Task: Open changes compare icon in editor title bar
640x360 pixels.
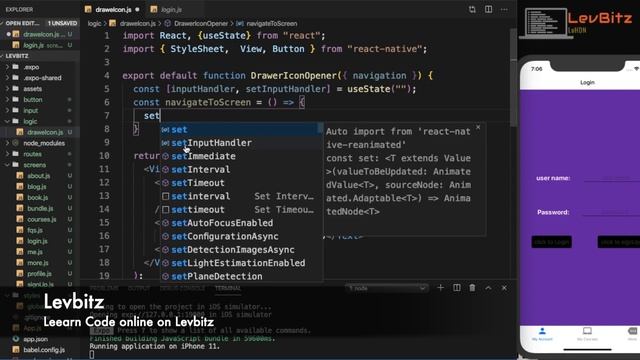Action: pos(472,9)
